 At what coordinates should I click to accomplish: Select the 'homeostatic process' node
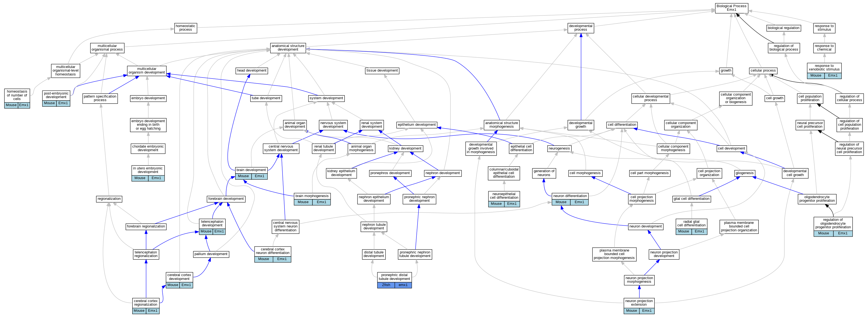(x=185, y=28)
